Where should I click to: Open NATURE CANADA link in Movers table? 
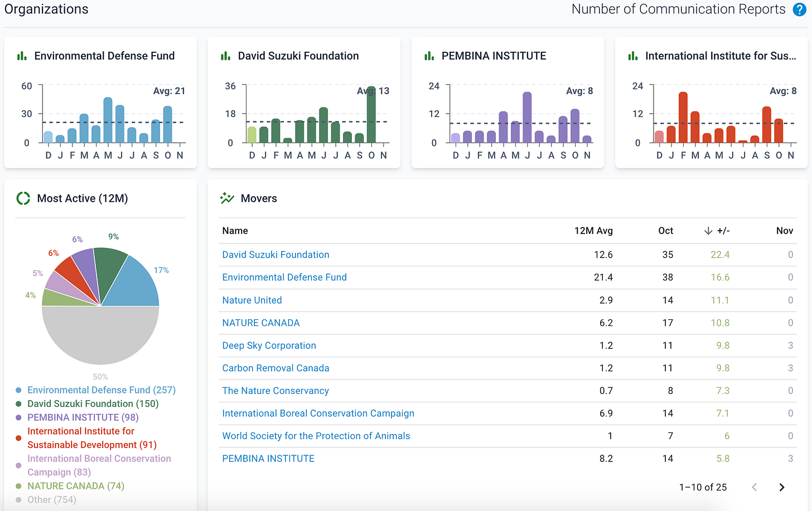[261, 323]
